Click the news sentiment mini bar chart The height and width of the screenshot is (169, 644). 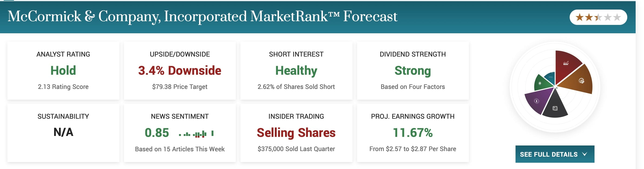coord(196,134)
